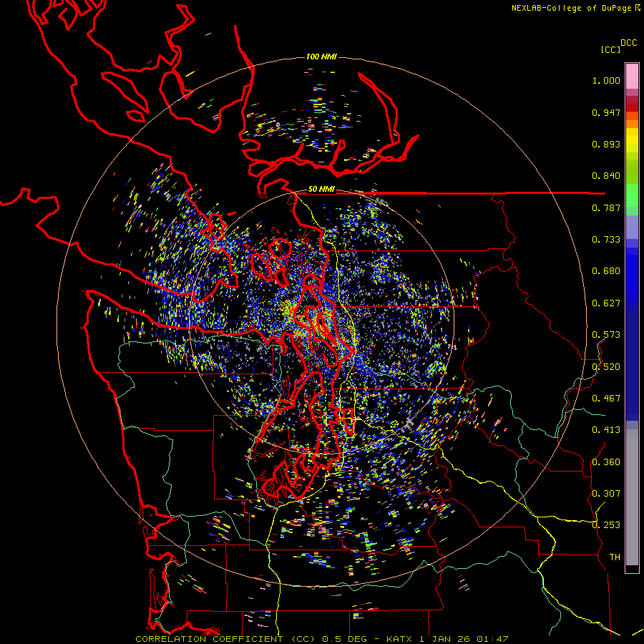The image size is (644, 644).
Task: Pick the bright green color bar segment
Action: [x=632, y=195]
